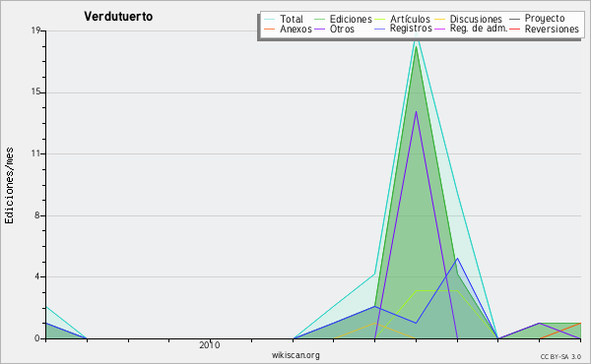Click the 2010 x-axis label

pyautogui.click(x=210, y=345)
